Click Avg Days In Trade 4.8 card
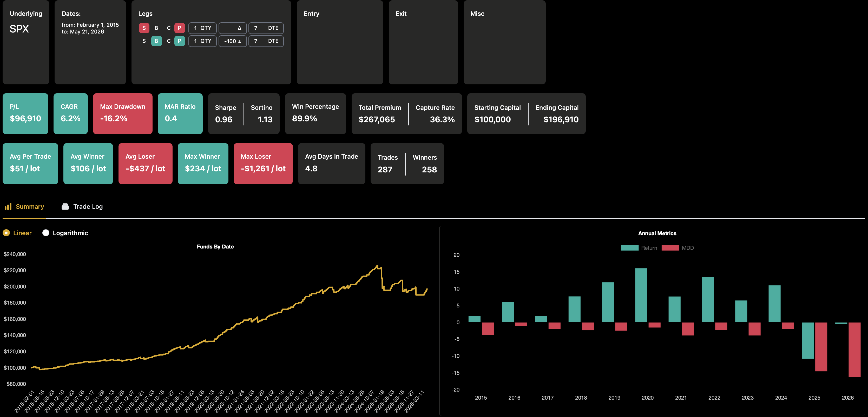Image resolution: width=868 pixels, height=417 pixels. coord(332,164)
